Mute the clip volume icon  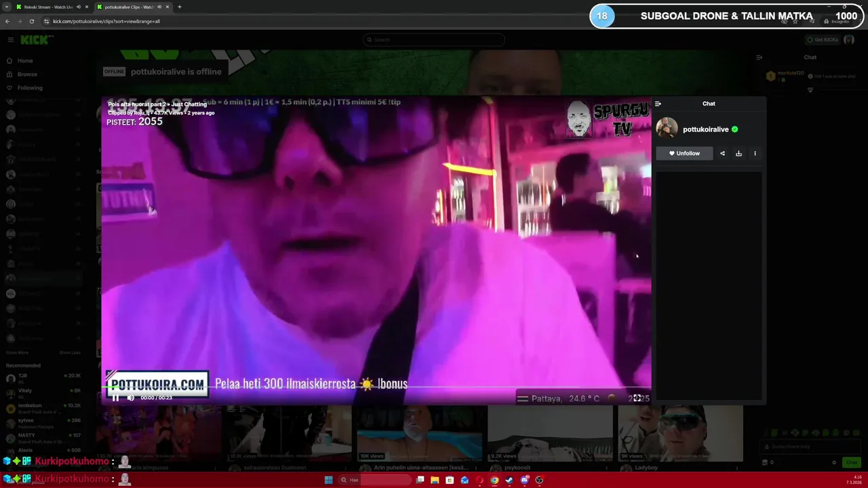coord(131,398)
